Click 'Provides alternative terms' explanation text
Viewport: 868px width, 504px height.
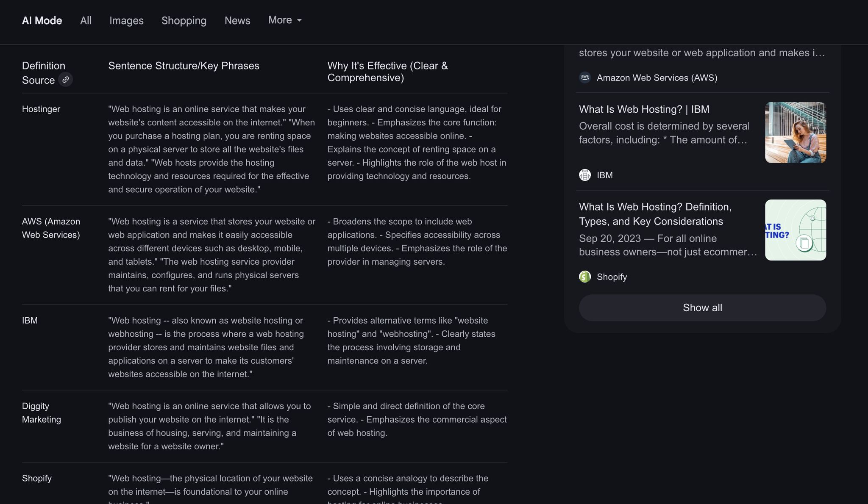coord(411,341)
